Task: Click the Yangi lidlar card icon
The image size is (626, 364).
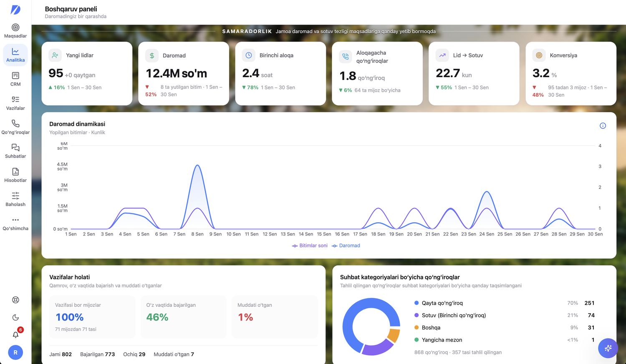Action: (x=55, y=55)
